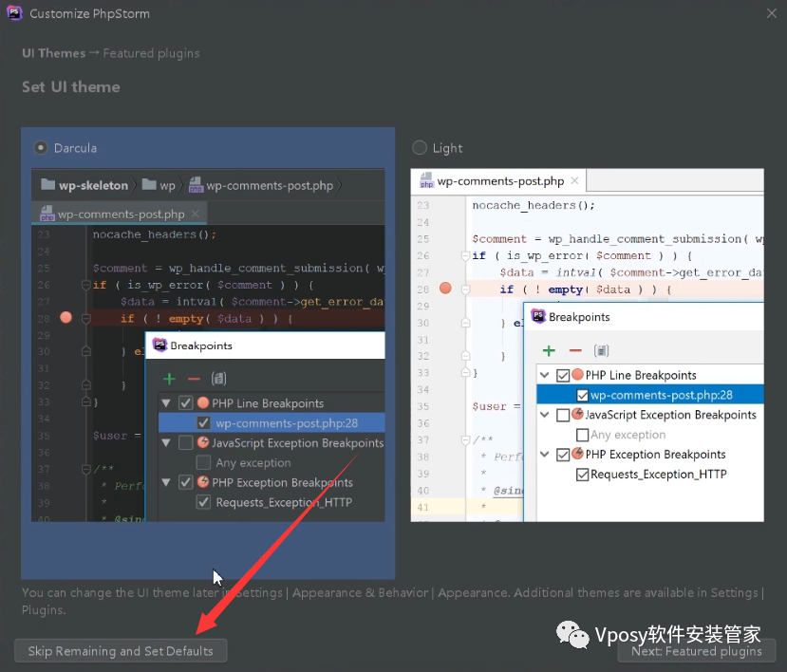
Task: Close the Customize PhpStorm dialog
Action: click(x=772, y=13)
